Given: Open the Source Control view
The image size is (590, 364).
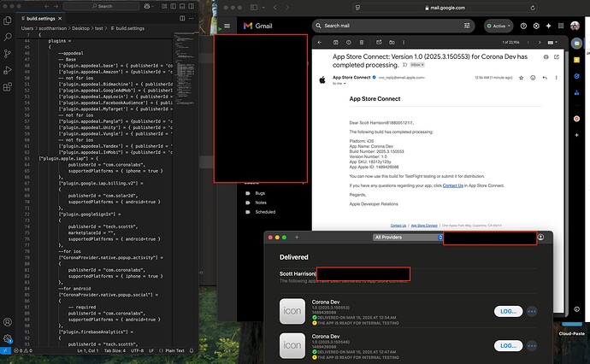Looking at the screenshot, I should 6,53.
